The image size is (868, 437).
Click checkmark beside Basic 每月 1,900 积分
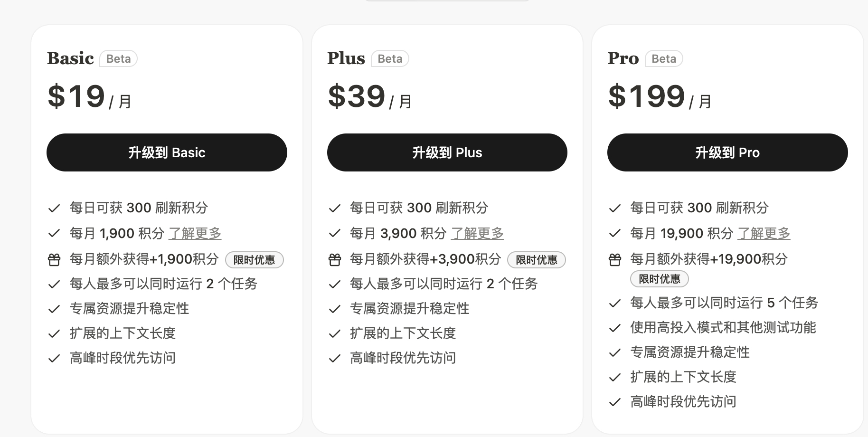click(54, 233)
